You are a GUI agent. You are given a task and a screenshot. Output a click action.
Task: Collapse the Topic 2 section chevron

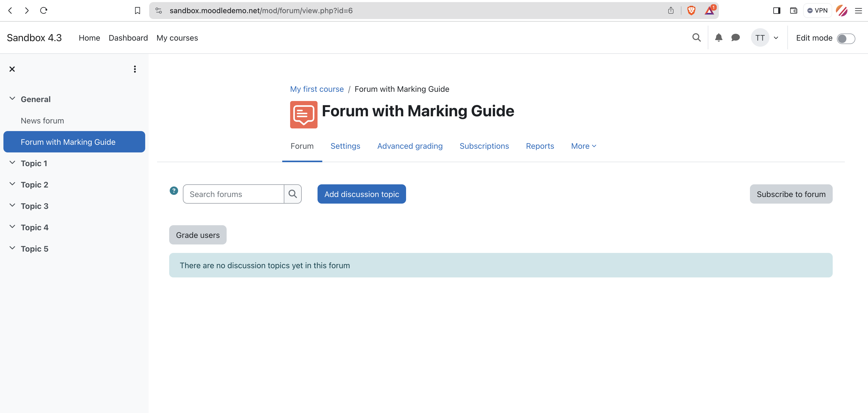click(x=12, y=184)
